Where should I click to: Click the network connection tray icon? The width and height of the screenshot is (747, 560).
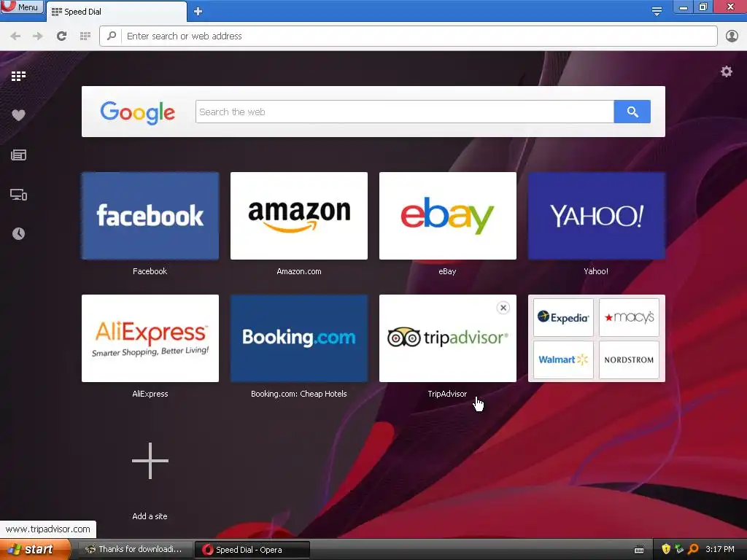tap(679, 549)
